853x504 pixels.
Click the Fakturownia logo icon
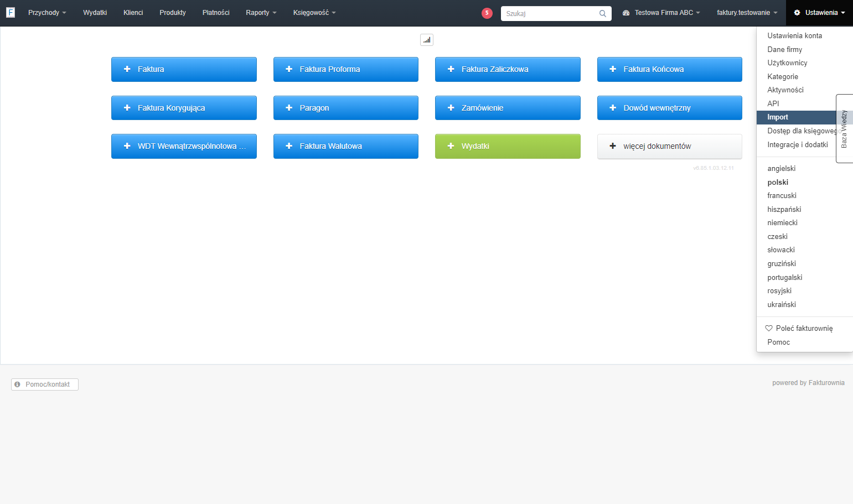[x=11, y=12]
